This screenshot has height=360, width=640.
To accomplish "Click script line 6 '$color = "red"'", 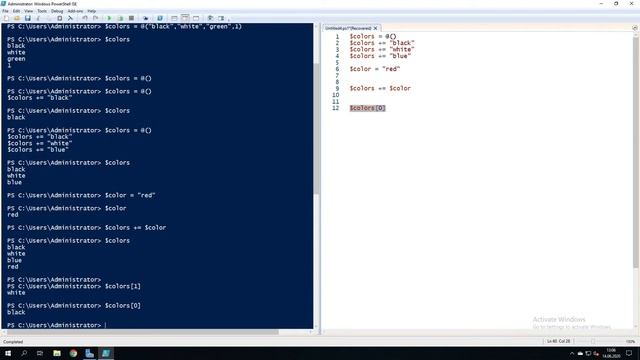I will click(x=375, y=69).
